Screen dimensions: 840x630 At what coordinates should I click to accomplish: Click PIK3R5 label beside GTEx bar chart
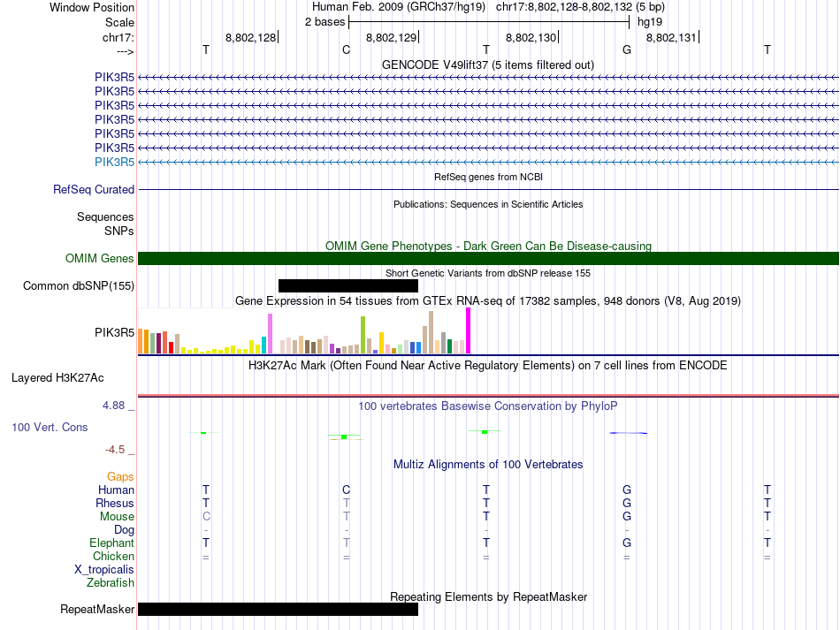click(114, 332)
